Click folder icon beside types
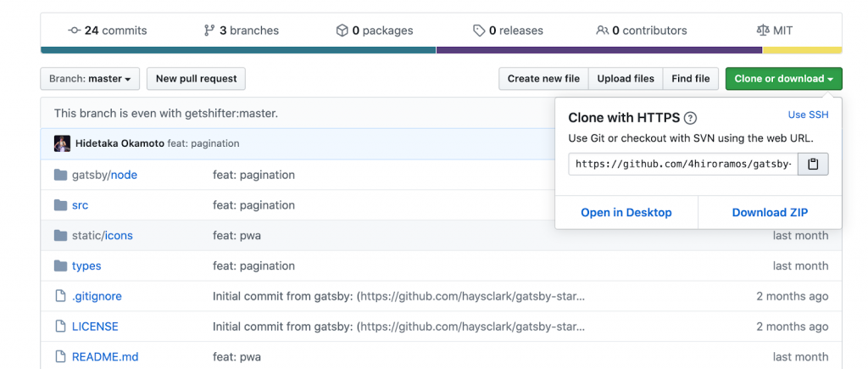Viewport: 868px width, 369px height. 60,266
